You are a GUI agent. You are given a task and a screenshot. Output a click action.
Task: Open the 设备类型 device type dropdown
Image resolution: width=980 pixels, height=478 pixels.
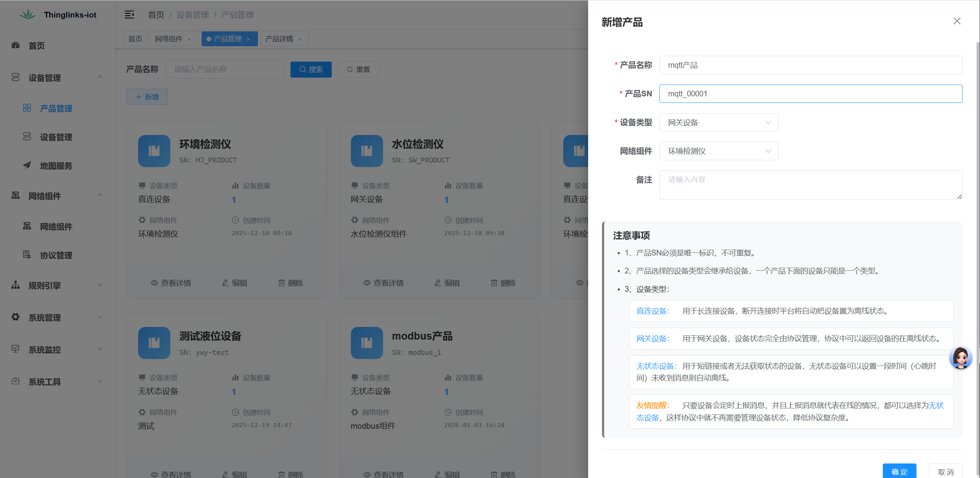pos(718,122)
